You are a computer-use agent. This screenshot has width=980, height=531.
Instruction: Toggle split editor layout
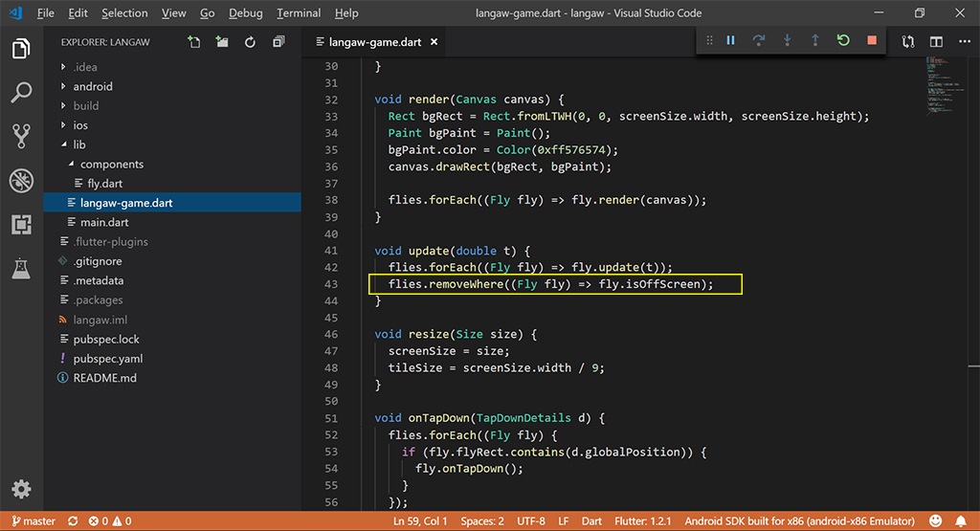(936, 42)
